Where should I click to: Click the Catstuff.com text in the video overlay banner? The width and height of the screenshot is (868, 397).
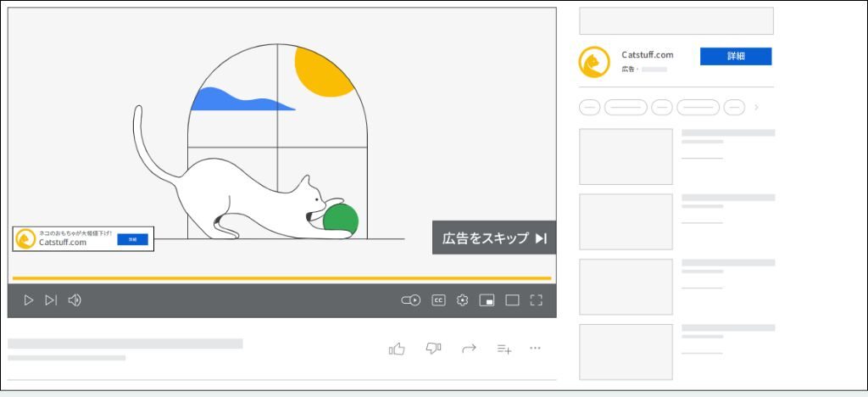click(x=63, y=243)
